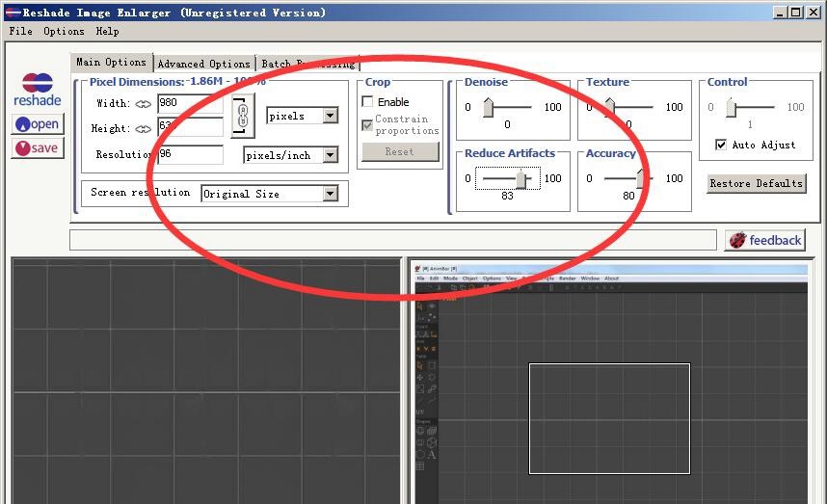Screen dimensions: 827x504
Task: Switch to the Batch Processing tab
Action: [308, 64]
